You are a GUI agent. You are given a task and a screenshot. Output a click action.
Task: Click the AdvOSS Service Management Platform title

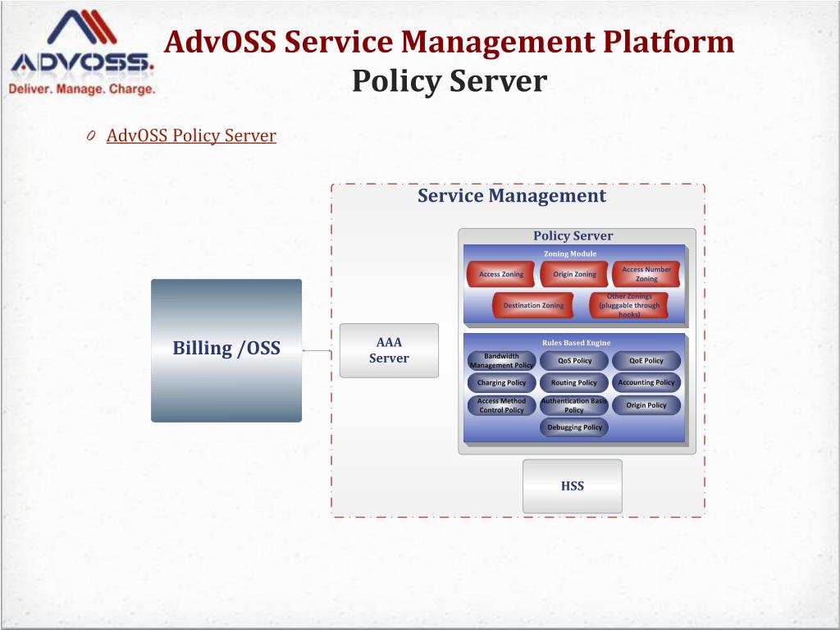point(449,42)
